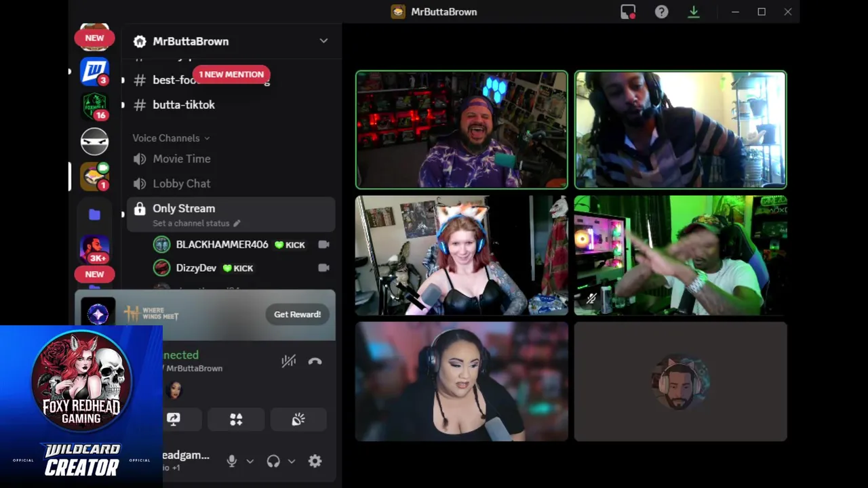Toggle noise suppression icon

point(289,361)
